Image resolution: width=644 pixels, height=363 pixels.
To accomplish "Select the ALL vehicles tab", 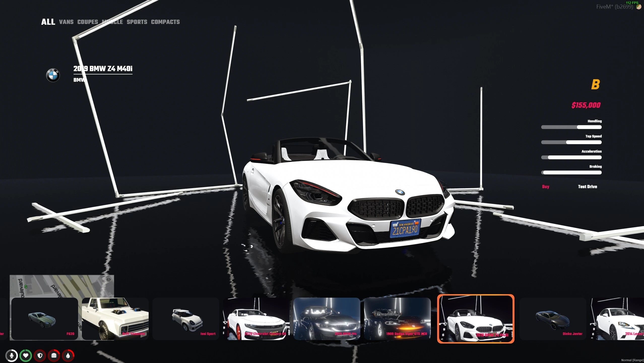I will pyautogui.click(x=48, y=22).
